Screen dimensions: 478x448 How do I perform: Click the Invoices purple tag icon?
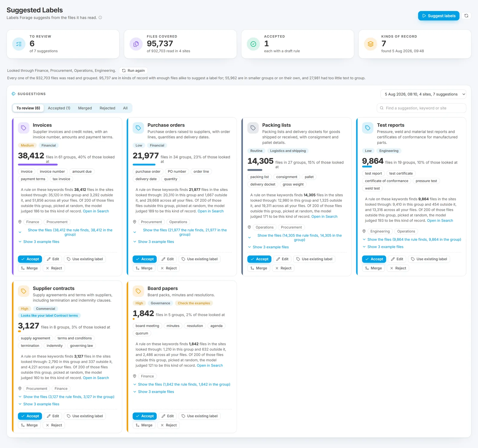coord(24,128)
